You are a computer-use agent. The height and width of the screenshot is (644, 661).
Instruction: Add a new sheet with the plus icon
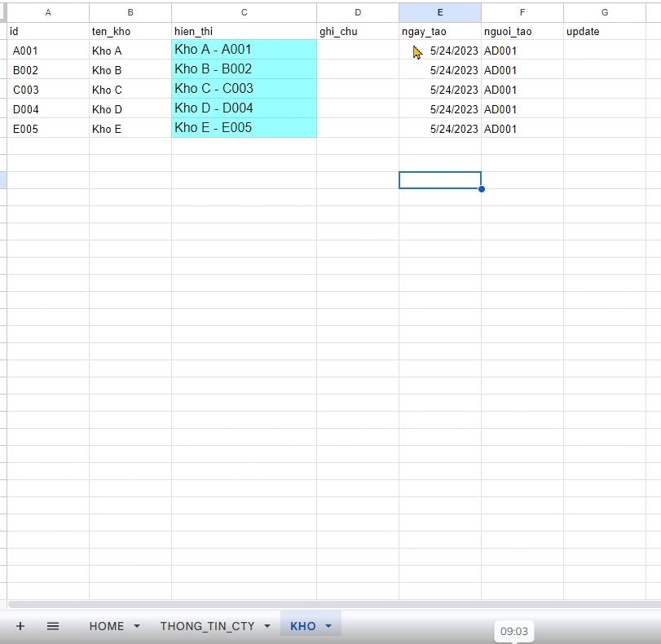tap(20, 626)
